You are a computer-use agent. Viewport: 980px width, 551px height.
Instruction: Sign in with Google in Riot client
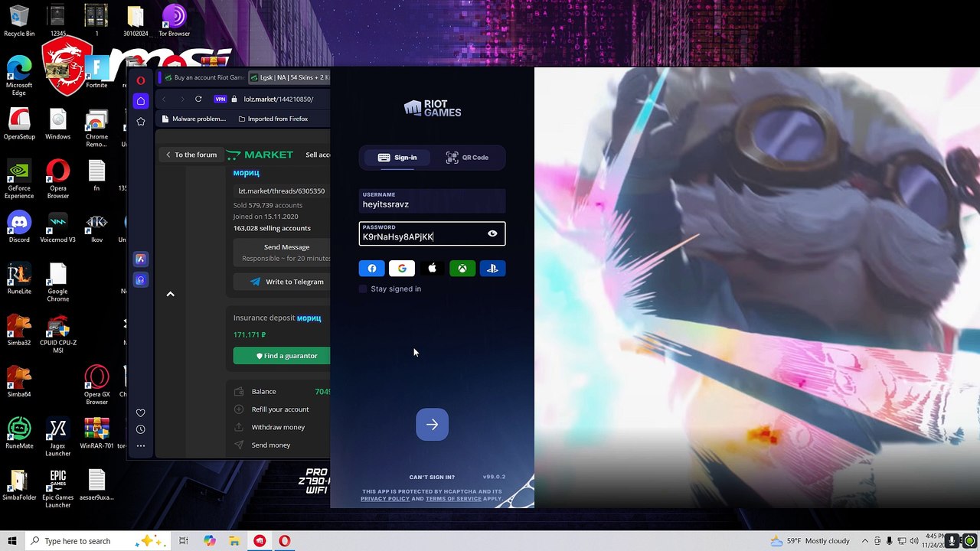pyautogui.click(x=402, y=269)
